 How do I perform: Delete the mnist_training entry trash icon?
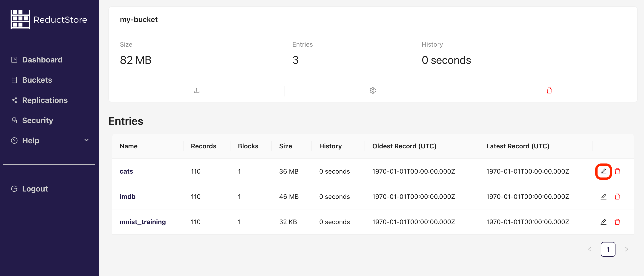coord(618,222)
